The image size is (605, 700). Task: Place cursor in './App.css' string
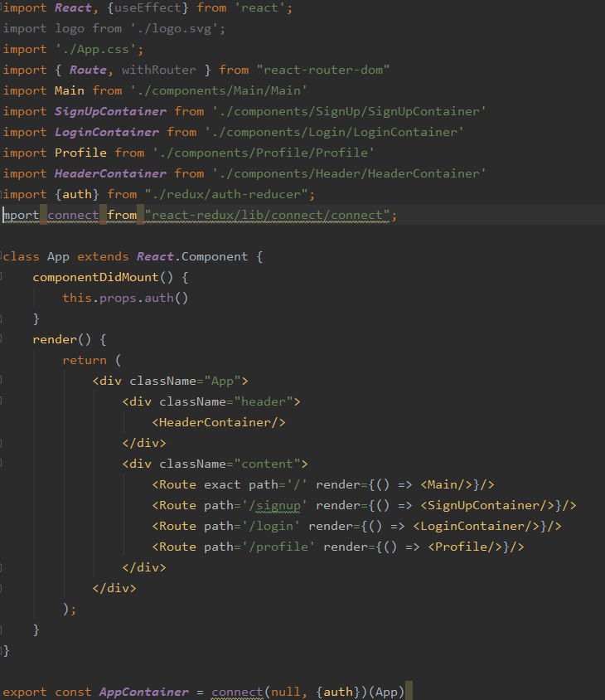click(95, 49)
